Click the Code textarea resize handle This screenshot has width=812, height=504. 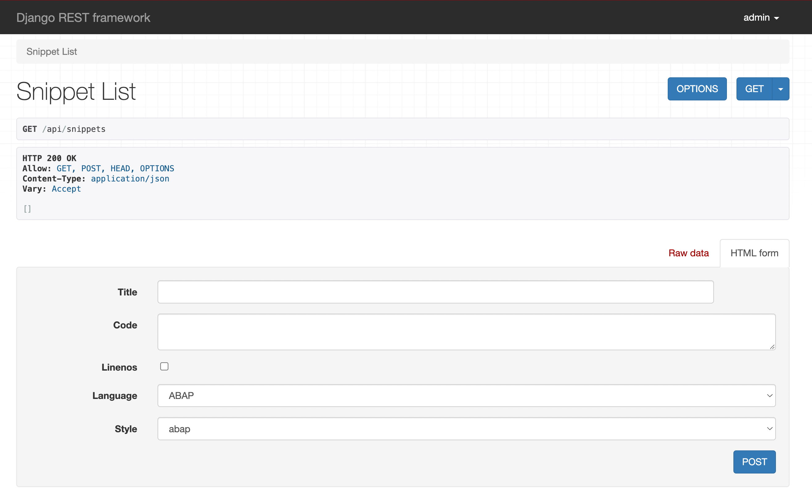[772, 347]
